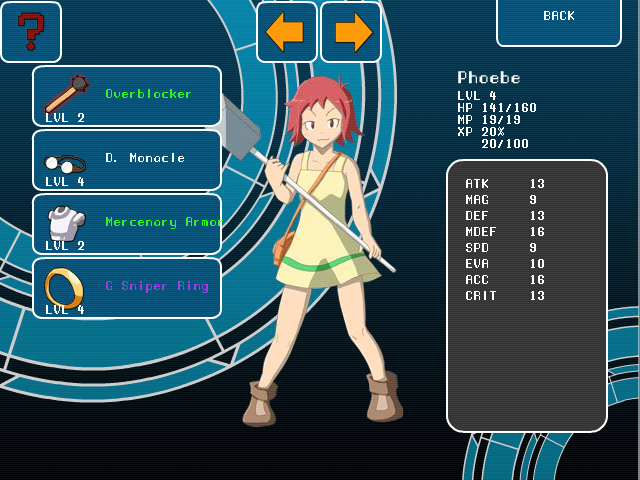Click the red question mark help icon
The width and height of the screenshot is (640, 480).
[31, 32]
